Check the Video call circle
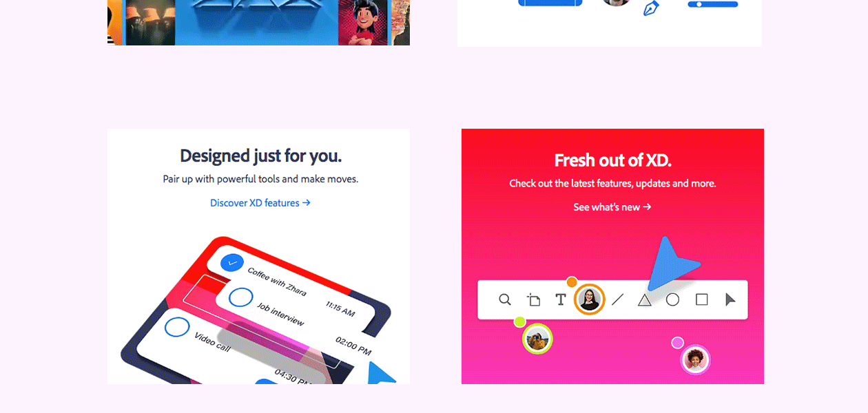The image size is (868, 413). pos(177,326)
